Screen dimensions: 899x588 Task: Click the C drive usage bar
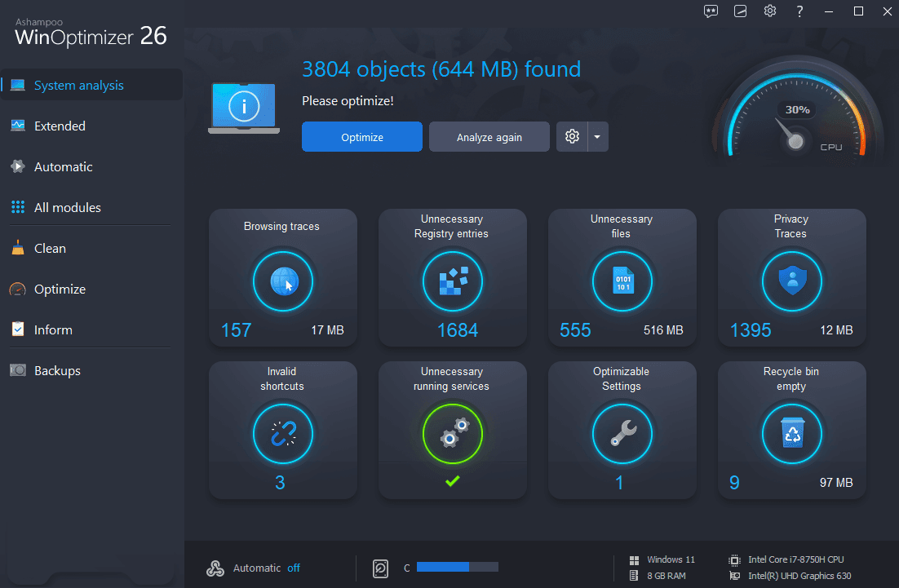[x=458, y=567]
